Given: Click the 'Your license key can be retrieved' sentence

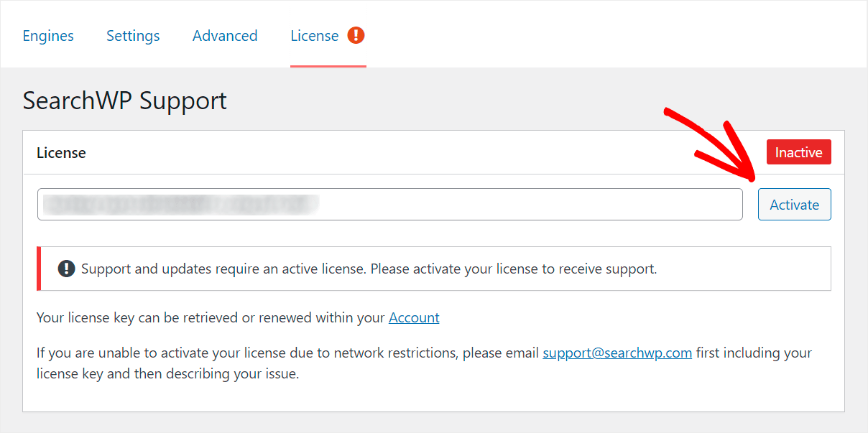Looking at the screenshot, I should click(x=238, y=317).
